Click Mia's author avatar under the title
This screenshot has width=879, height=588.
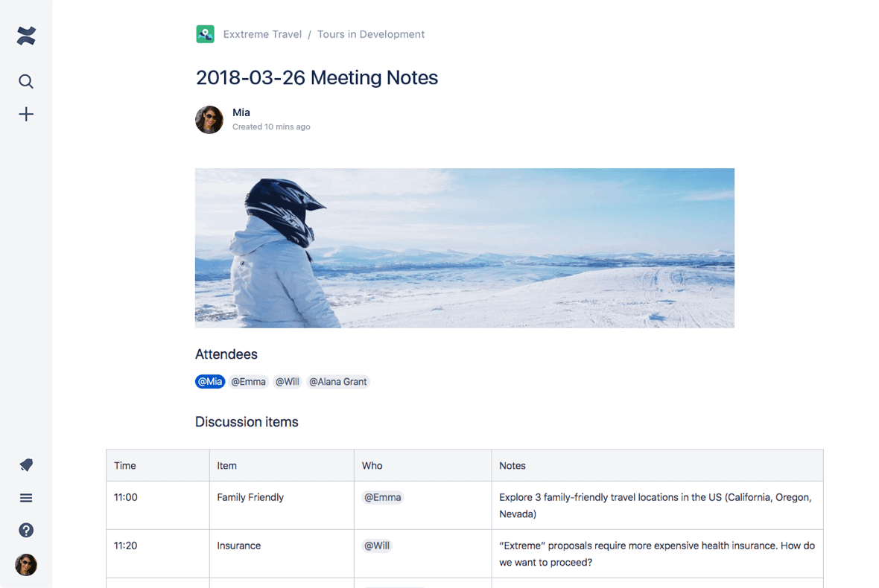click(x=209, y=119)
